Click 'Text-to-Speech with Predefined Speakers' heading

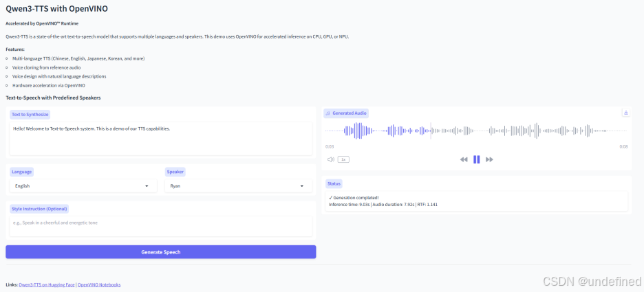coord(53,98)
